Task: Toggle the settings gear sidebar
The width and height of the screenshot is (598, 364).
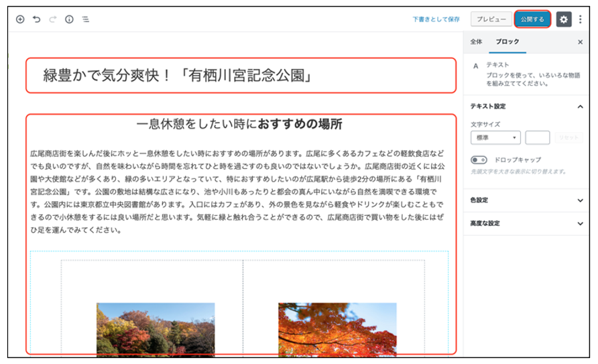Action: click(x=563, y=19)
